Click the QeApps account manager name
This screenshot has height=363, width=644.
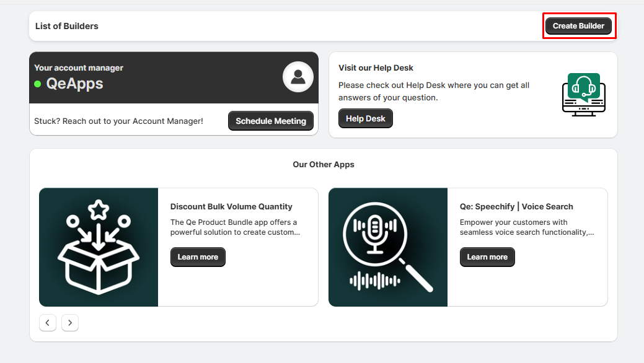pyautogui.click(x=74, y=84)
